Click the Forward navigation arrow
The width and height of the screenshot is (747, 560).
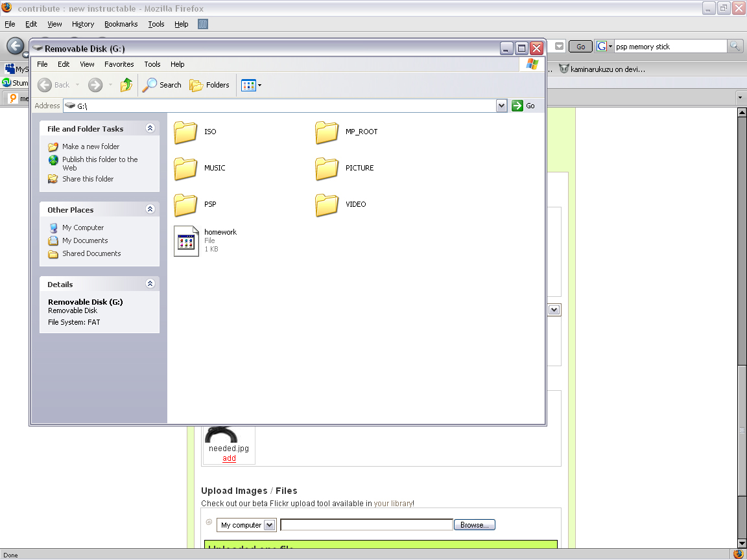point(93,85)
